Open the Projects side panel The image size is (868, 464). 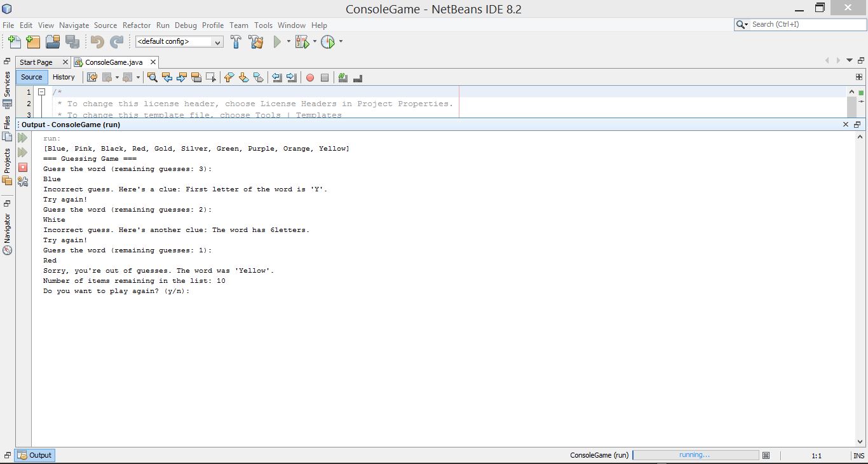tap(7, 161)
